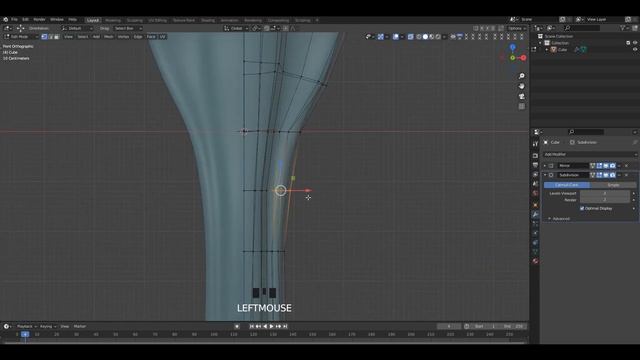Select Catmull-Clark subdivision type
The height and width of the screenshot is (360, 640).
click(567, 185)
